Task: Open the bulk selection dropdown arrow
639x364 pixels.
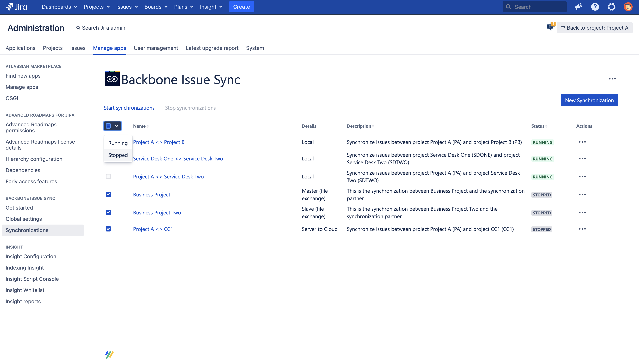Action: (116, 126)
